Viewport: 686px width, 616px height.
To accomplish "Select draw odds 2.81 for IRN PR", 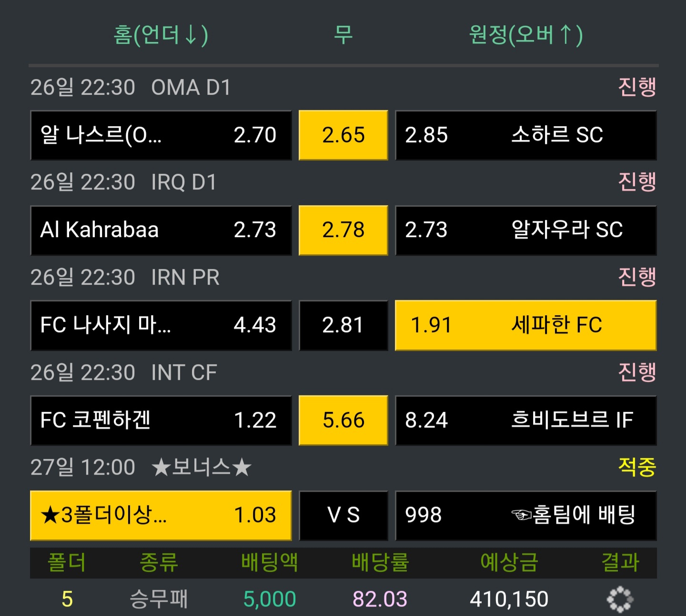I will point(343,326).
